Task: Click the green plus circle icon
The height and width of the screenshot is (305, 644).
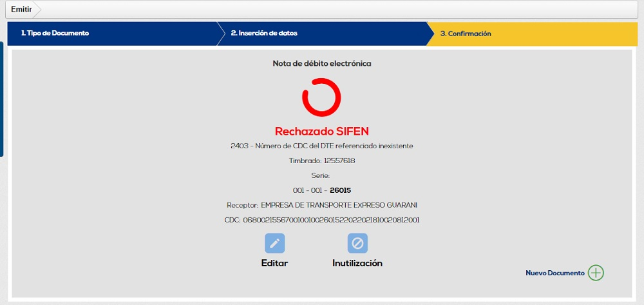Action: click(x=596, y=273)
